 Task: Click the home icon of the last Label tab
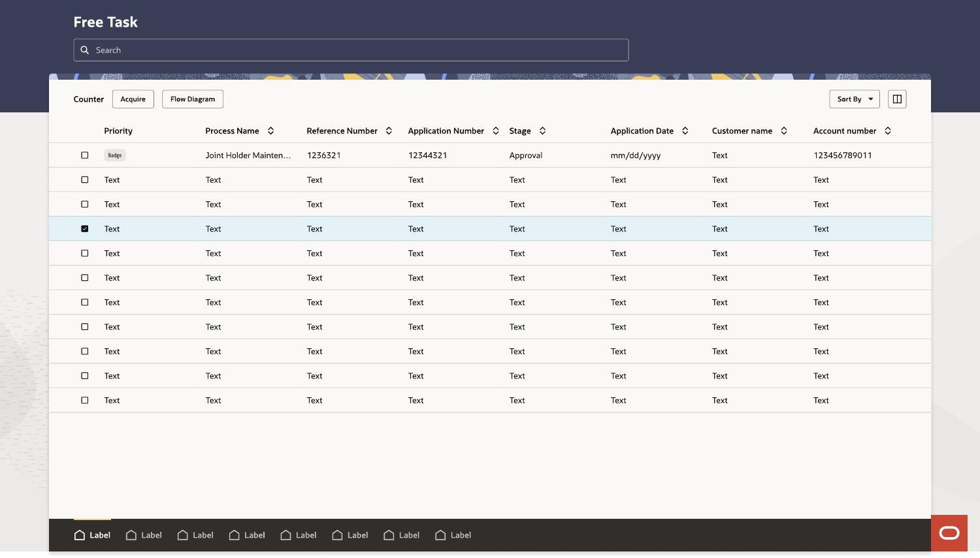pyautogui.click(x=440, y=535)
